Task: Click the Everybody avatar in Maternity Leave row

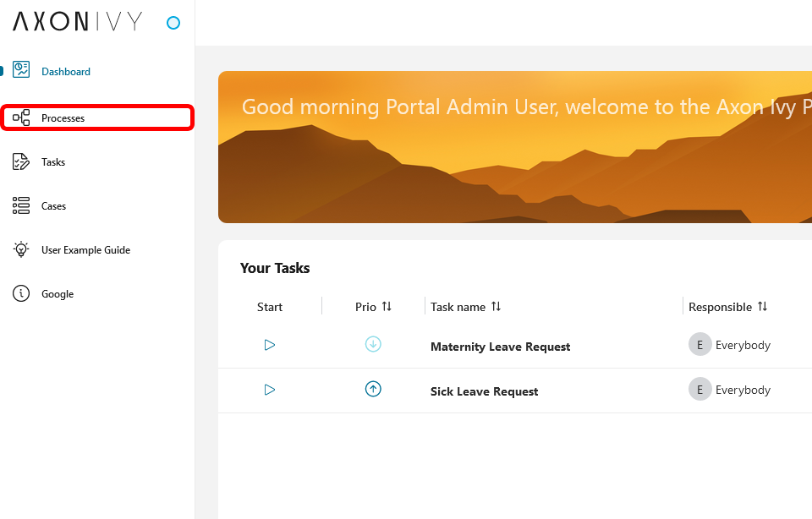Action: [x=700, y=345]
